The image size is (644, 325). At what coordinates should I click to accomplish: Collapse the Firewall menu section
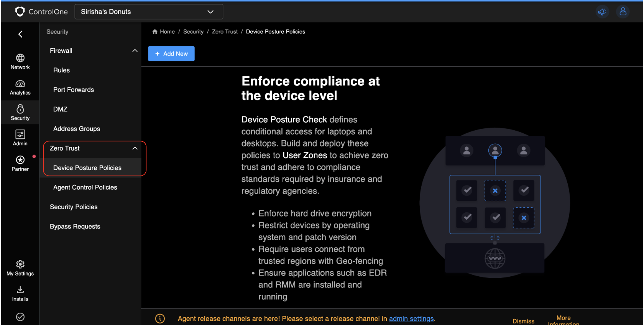click(x=135, y=51)
